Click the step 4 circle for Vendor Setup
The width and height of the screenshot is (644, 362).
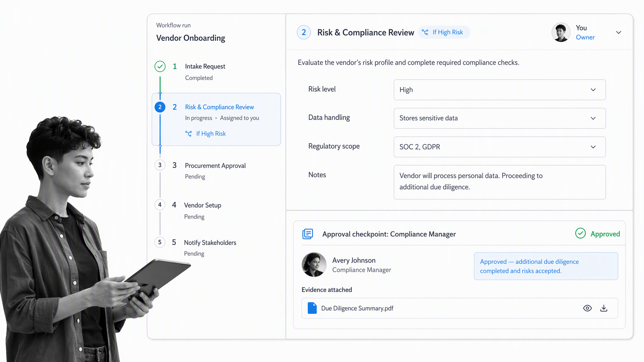pos(160,205)
